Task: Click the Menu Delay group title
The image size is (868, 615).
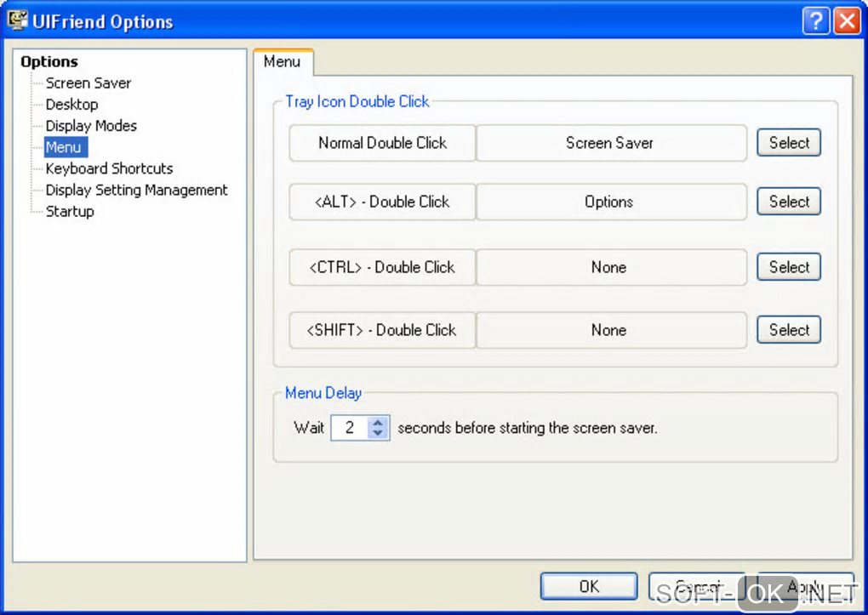Action: (323, 393)
